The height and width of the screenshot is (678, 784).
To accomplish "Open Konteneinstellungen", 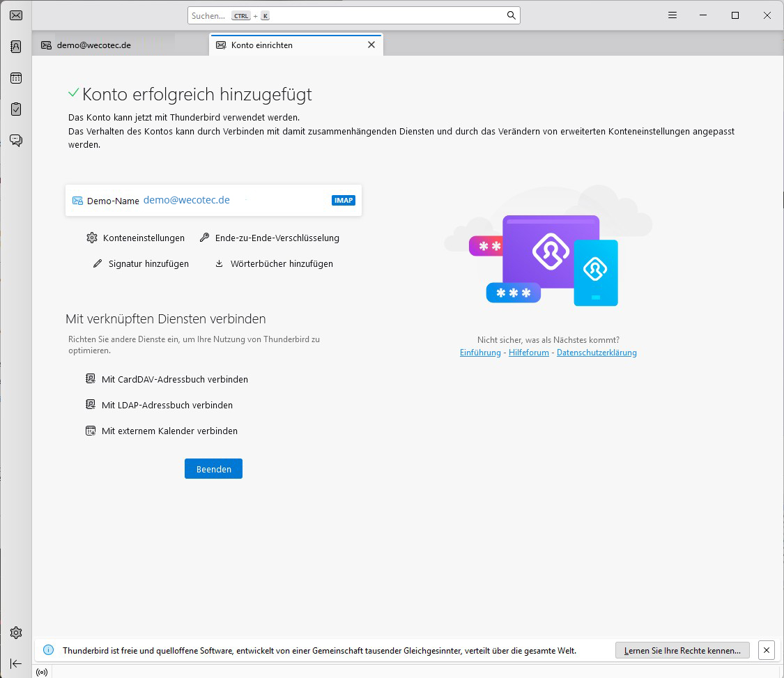I will (x=136, y=238).
